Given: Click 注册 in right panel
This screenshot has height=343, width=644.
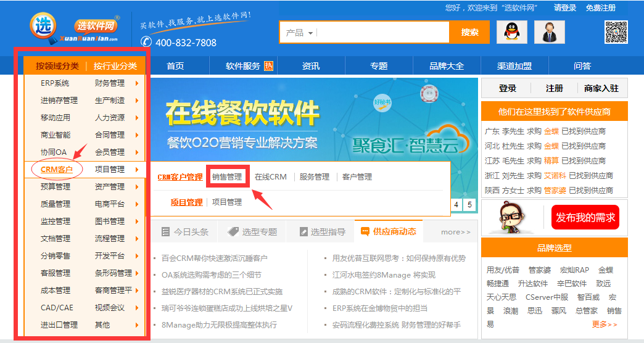Looking at the screenshot, I should (554, 88).
